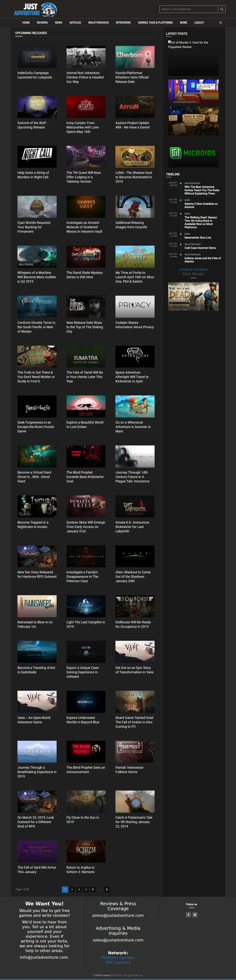Open the Ludopolis IndieGoGo article thumbnail
236x980 pixels.
coord(37,57)
